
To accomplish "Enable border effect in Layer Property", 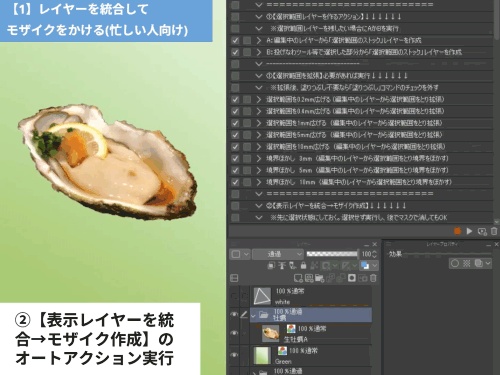I will click(x=455, y=263).
